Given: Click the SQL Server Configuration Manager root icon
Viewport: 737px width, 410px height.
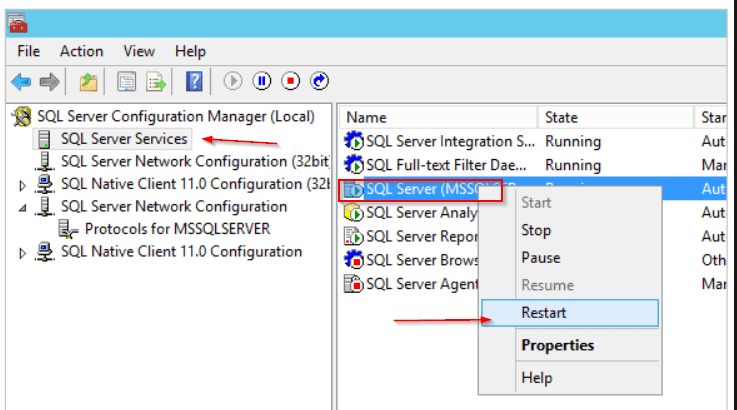Looking at the screenshot, I should [22, 117].
